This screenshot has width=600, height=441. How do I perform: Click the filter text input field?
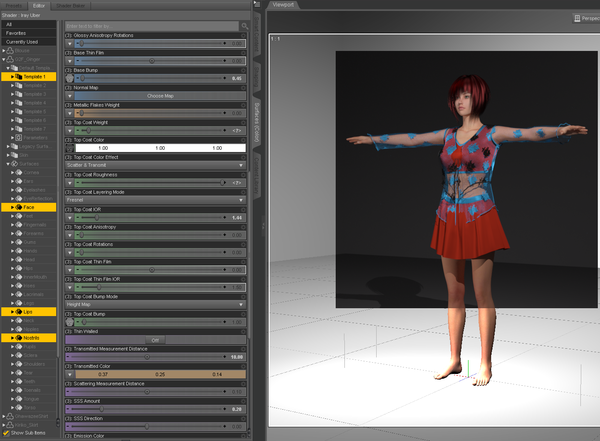point(152,26)
